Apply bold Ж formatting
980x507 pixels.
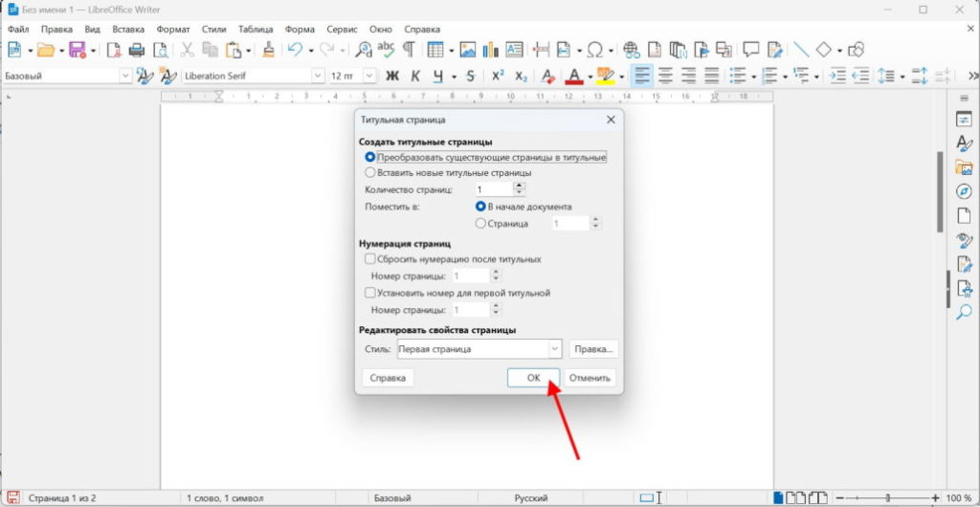(x=391, y=77)
